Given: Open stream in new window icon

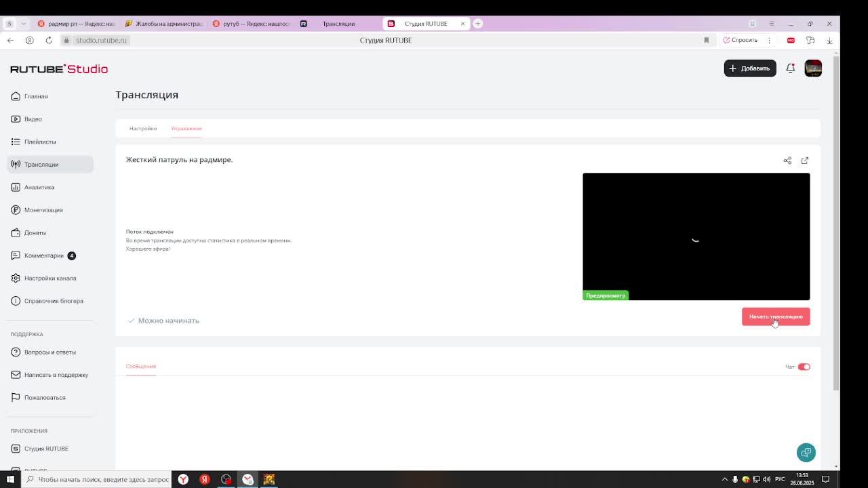Looking at the screenshot, I should (805, 161).
